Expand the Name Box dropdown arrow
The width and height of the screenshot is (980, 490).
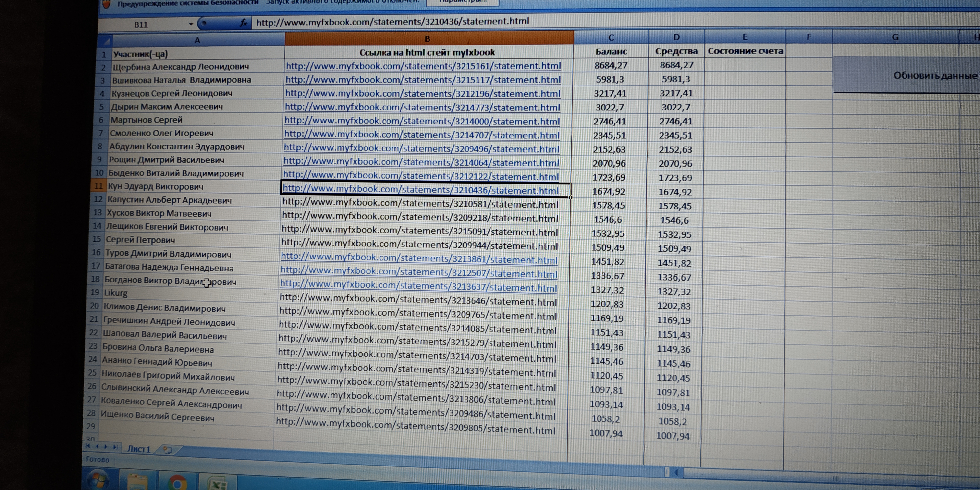coord(191,24)
